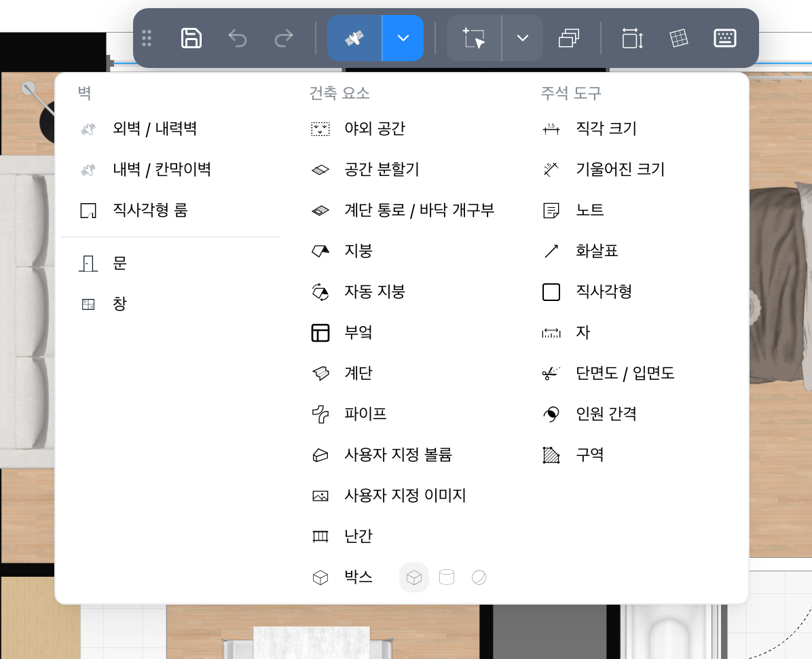This screenshot has width=812, height=659.
Task: Click the 사용자 지정 이미지 icon
Action: point(320,496)
